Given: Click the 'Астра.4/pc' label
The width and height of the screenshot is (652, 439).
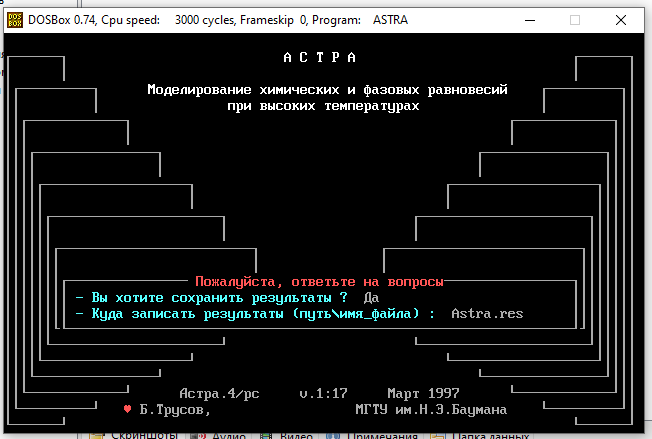Looking at the screenshot, I should pos(219,393).
